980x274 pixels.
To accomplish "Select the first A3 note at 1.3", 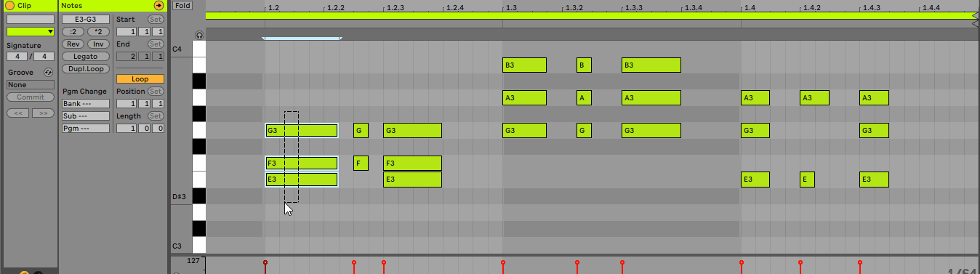I will (524, 97).
